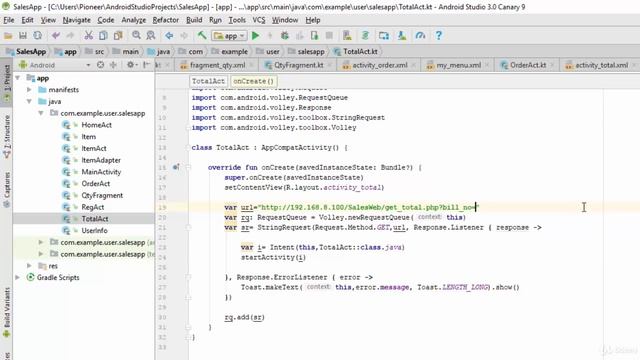Click the override gutter icon beside onCreate
The width and height of the screenshot is (640, 360).
(x=176, y=167)
